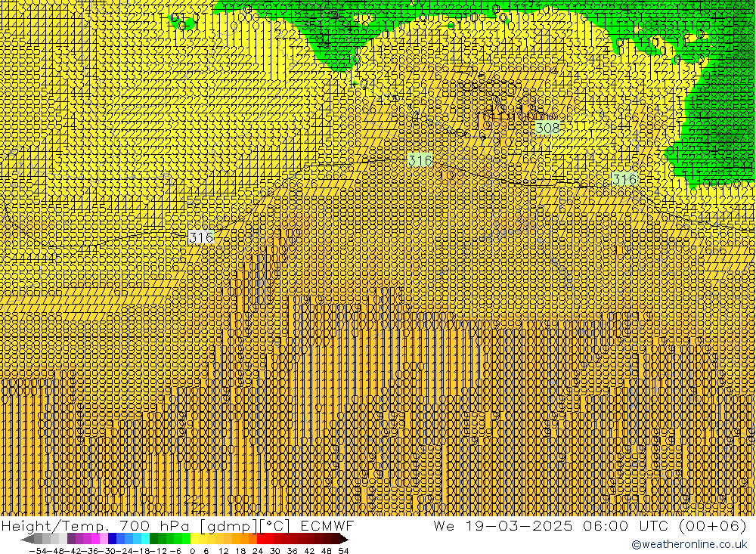Pick the dark purple legend swatch above -42

click(x=71, y=539)
